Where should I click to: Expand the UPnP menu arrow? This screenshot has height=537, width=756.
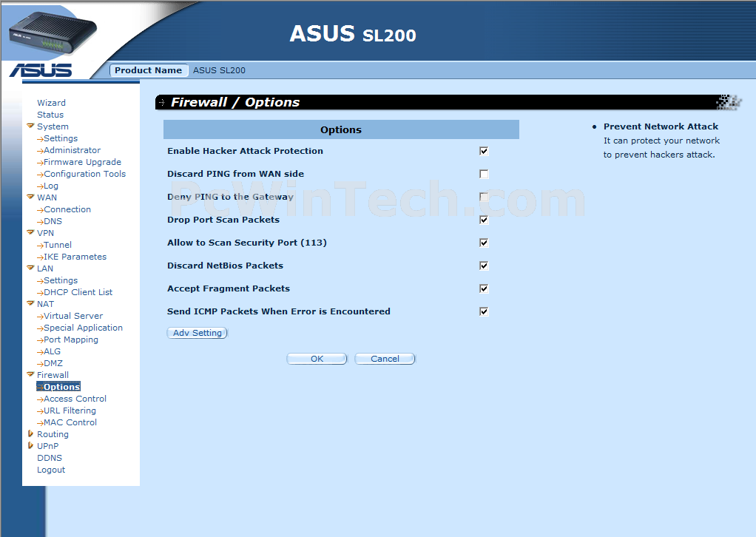pyautogui.click(x=30, y=445)
